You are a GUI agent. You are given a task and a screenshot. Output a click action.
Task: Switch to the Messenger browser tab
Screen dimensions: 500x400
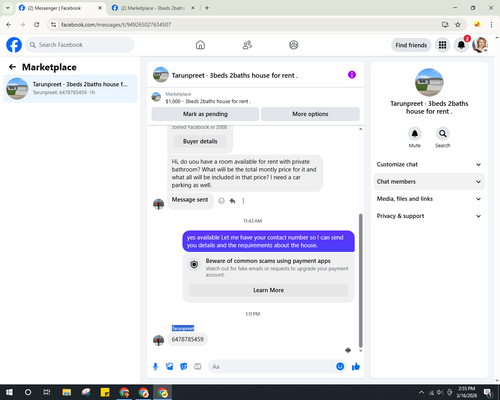point(61,8)
